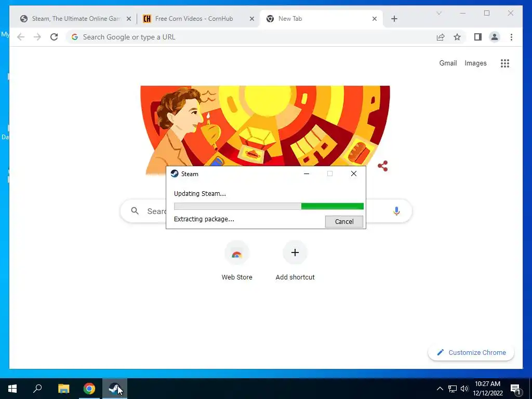Open the Google Images link

475,63
